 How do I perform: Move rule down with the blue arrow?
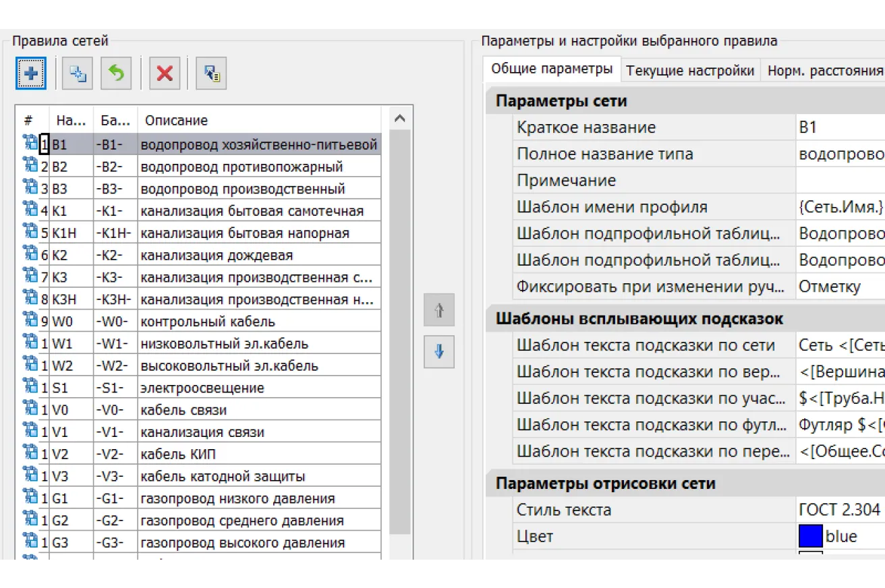[x=439, y=352]
